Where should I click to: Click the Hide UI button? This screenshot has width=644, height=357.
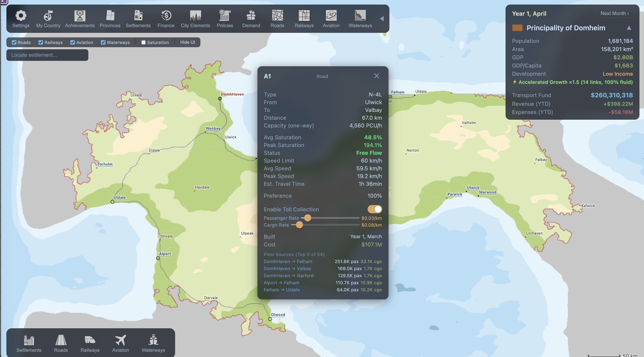[x=187, y=43]
